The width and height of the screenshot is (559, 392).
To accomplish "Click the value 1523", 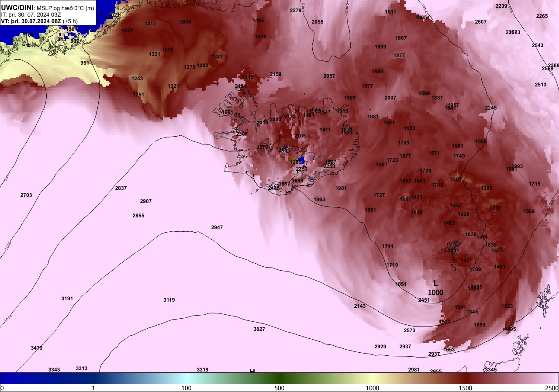I will (x=507, y=306).
